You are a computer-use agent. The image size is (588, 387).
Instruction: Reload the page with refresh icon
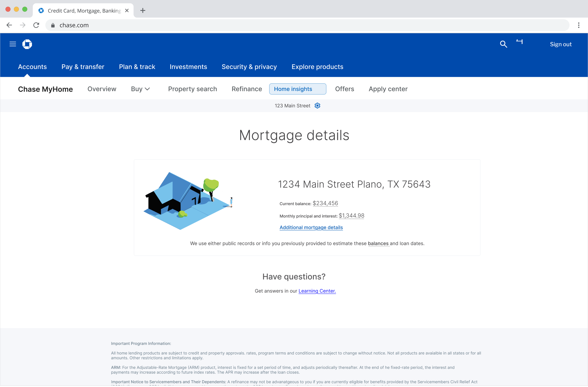coord(36,25)
